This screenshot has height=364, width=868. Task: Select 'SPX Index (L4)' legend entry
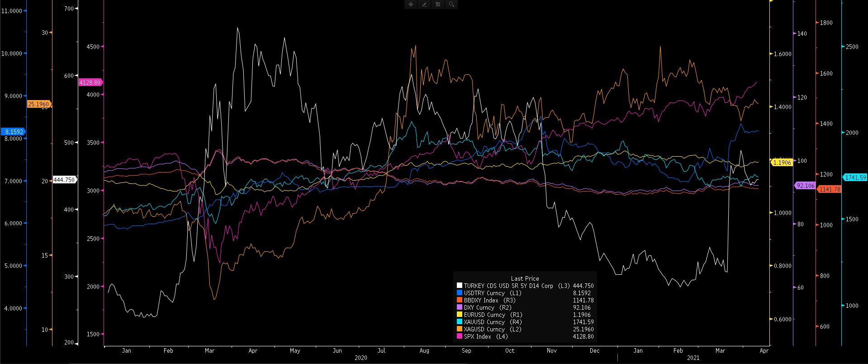click(486, 336)
